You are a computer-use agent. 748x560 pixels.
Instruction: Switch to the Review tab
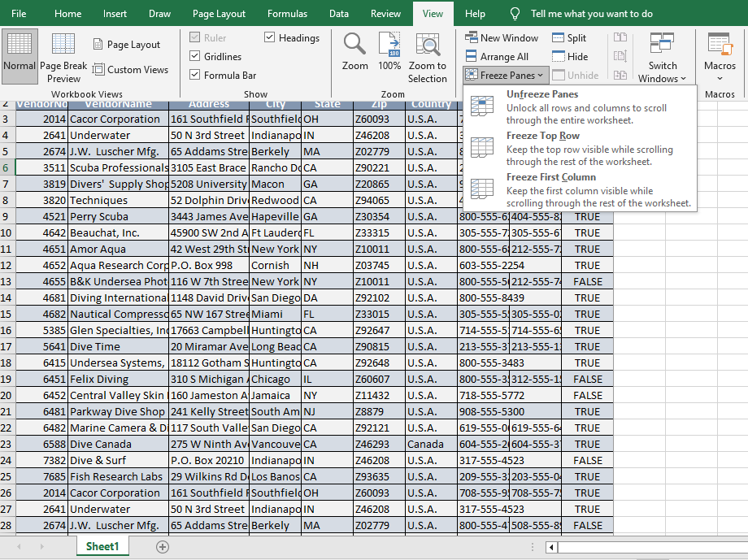[x=385, y=13]
